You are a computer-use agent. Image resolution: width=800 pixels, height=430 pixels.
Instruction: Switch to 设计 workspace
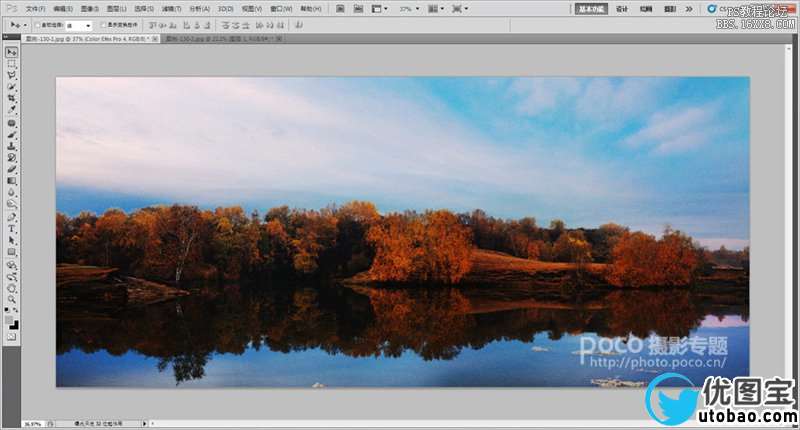point(621,9)
